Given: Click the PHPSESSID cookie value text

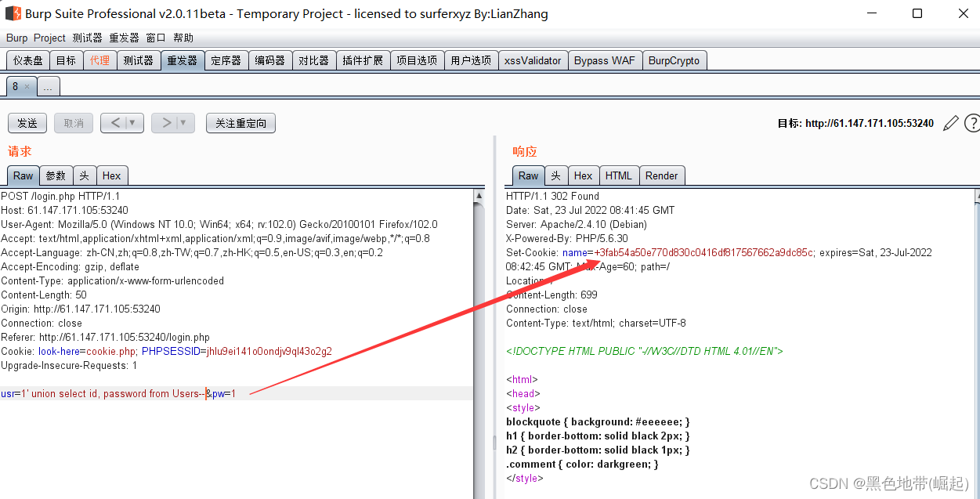Looking at the screenshot, I should [x=269, y=351].
